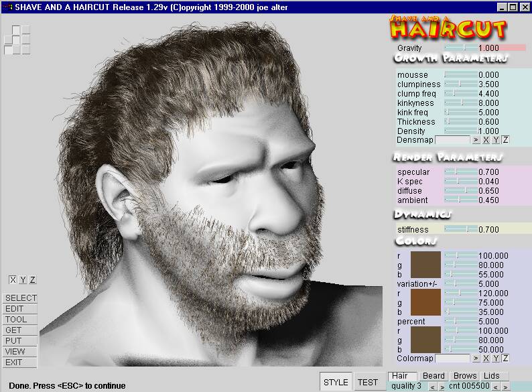532x392 pixels.
Task: Click the cnt 005500 readout
Action: point(469,386)
